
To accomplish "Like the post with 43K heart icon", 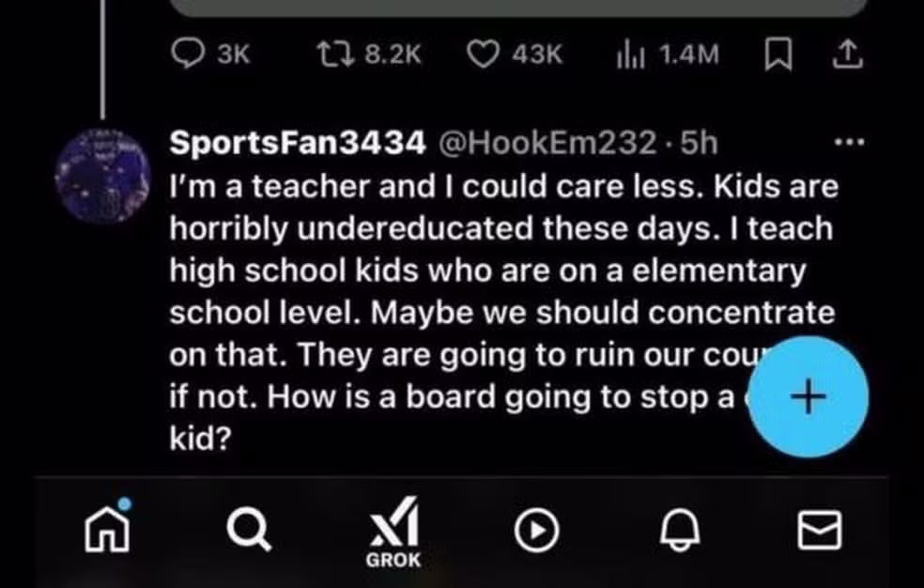I will click(x=483, y=54).
